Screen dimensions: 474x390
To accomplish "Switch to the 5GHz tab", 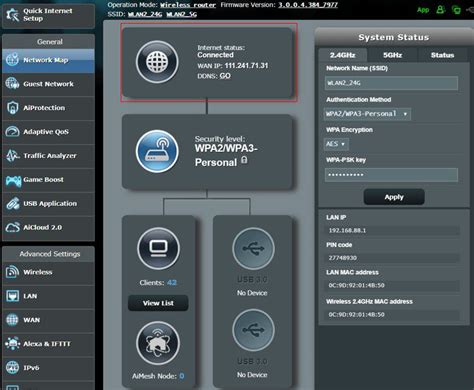I will point(392,55).
